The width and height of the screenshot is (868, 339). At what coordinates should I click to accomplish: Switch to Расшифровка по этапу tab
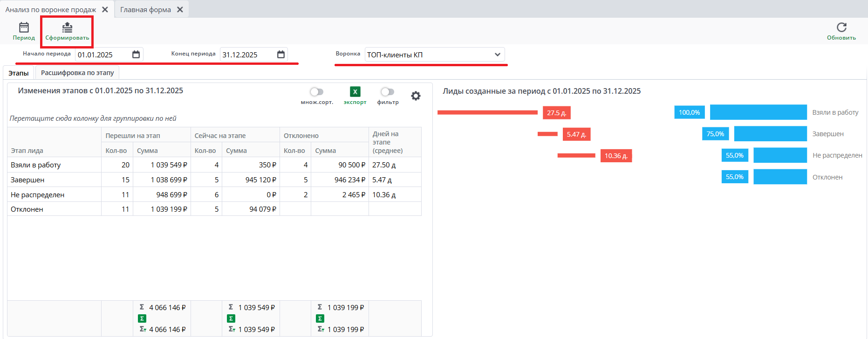[x=77, y=73]
